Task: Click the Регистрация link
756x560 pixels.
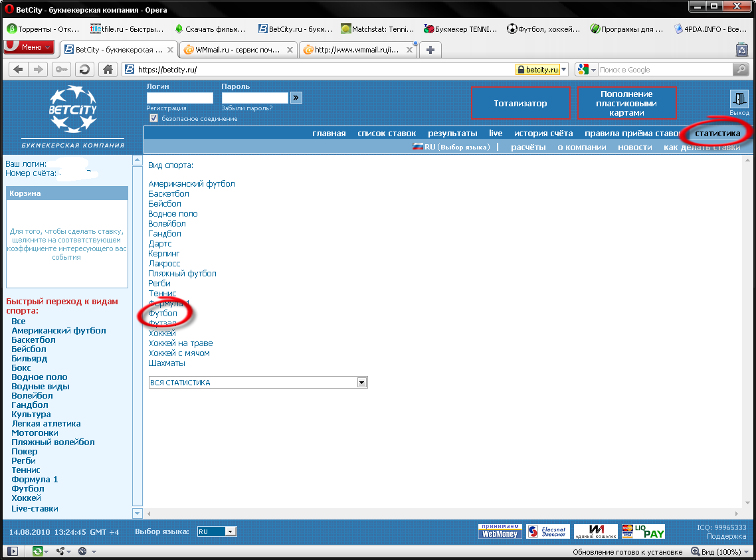Action: coord(166,108)
